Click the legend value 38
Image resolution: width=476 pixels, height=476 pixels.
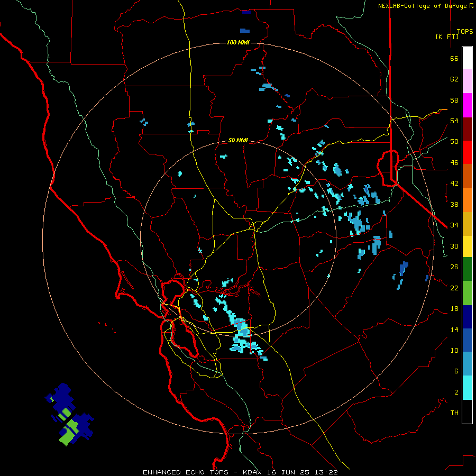coord(454,204)
